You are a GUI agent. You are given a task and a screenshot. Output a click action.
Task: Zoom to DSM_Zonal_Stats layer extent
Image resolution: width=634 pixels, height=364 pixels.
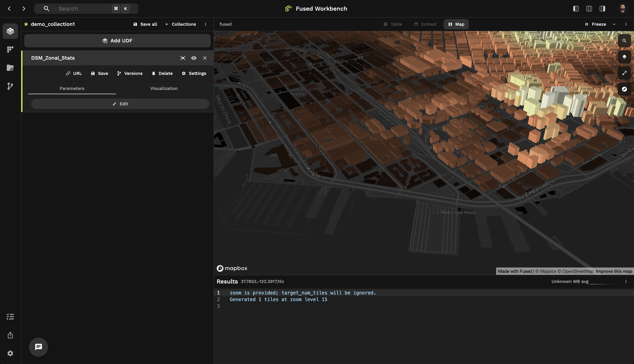pyautogui.click(x=183, y=58)
